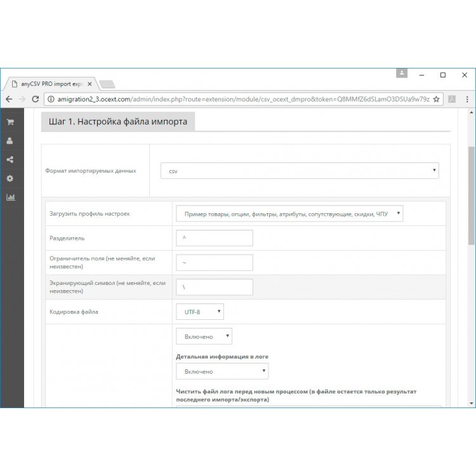Open the load settings profile dropdown
This screenshot has height=476, width=476.
[289, 214]
